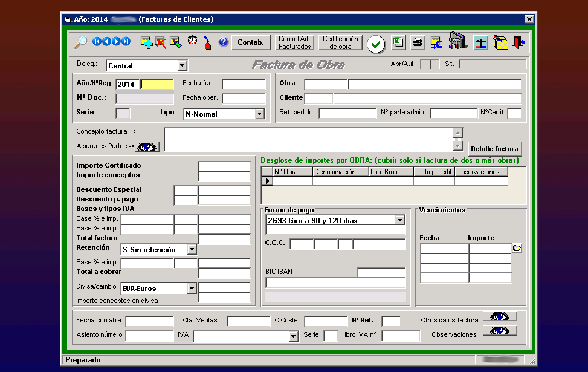The width and height of the screenshot is (588, 372).
Task: Click the transfer window arrows icon
Action: tap(436, 42)
